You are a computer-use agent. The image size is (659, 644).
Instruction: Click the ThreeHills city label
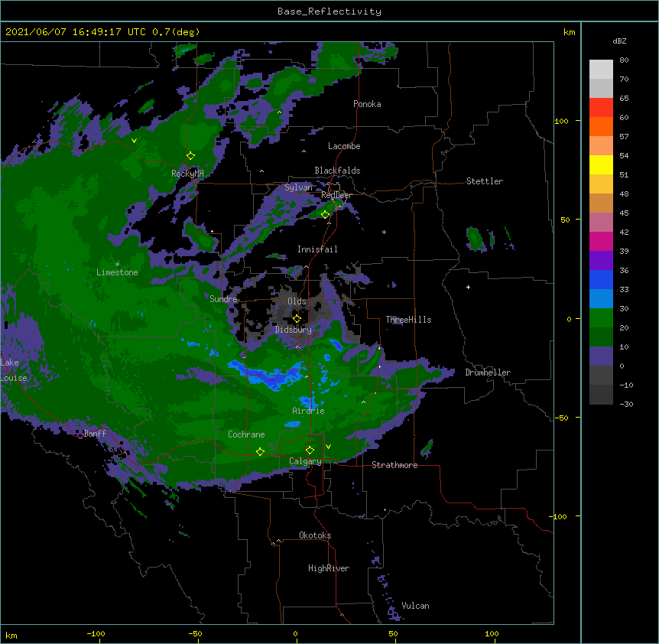408,320
